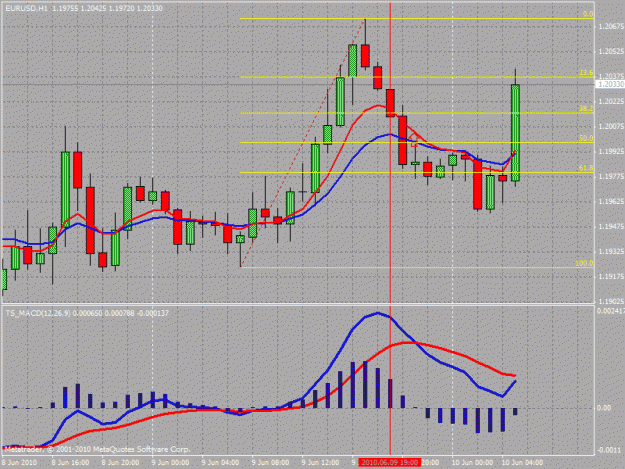Click the 8 Jun 16:00 time axis label
The height and width of the screenshot is (469, 625).
click(x=70, y=463)
